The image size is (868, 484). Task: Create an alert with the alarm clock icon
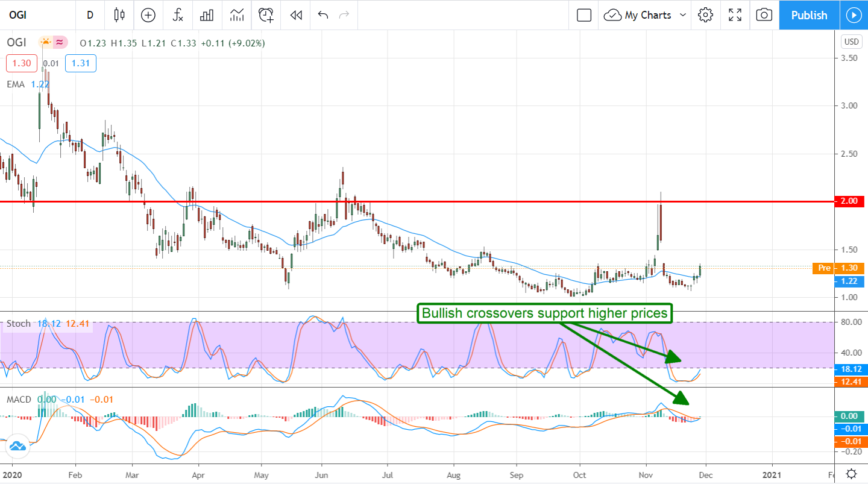point(266,15)
